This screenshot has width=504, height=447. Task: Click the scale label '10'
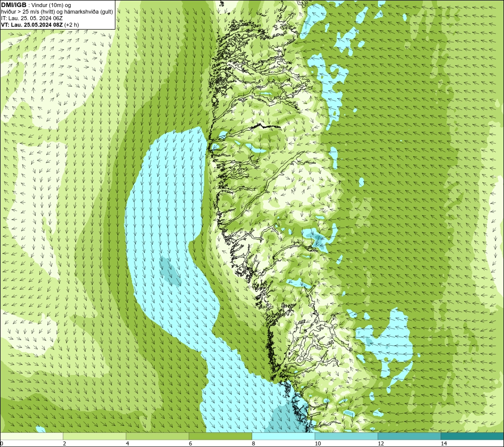point(318,443)
